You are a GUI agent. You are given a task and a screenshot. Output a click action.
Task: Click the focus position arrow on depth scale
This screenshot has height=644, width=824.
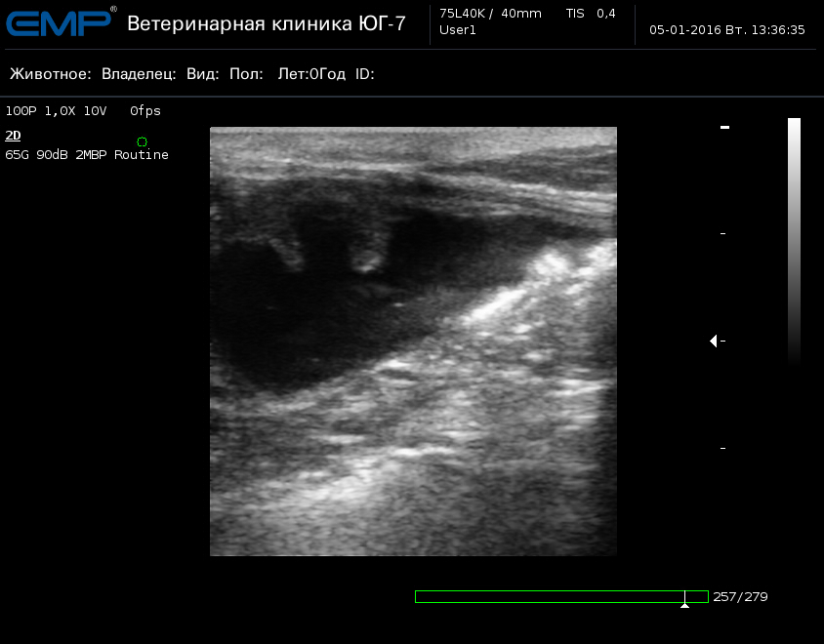pos(714,341)
